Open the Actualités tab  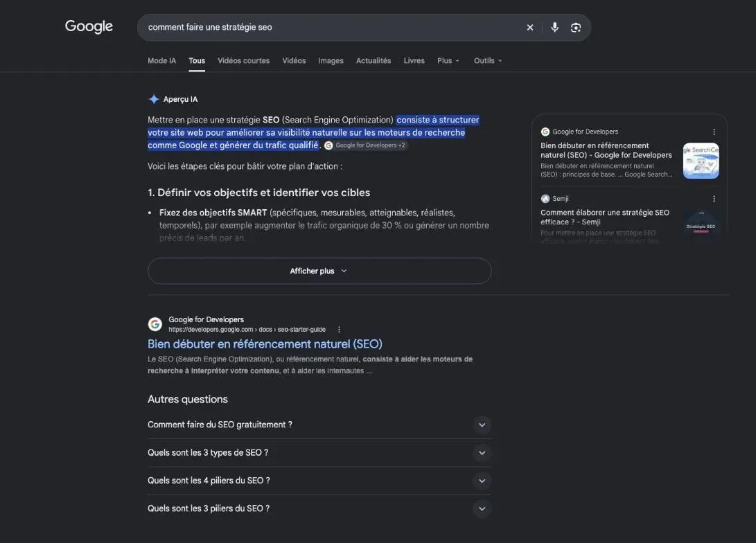[x=373, y=61]
